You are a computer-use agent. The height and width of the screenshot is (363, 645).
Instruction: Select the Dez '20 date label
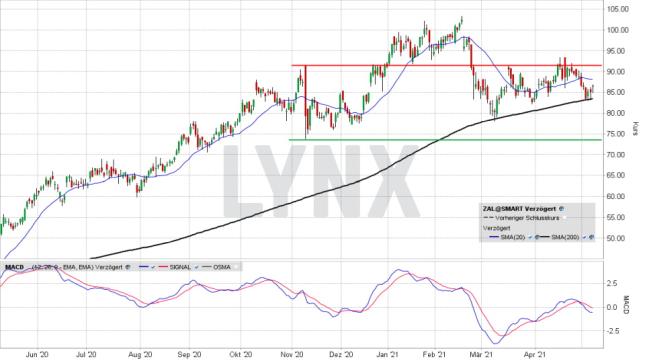pos(341,354)
